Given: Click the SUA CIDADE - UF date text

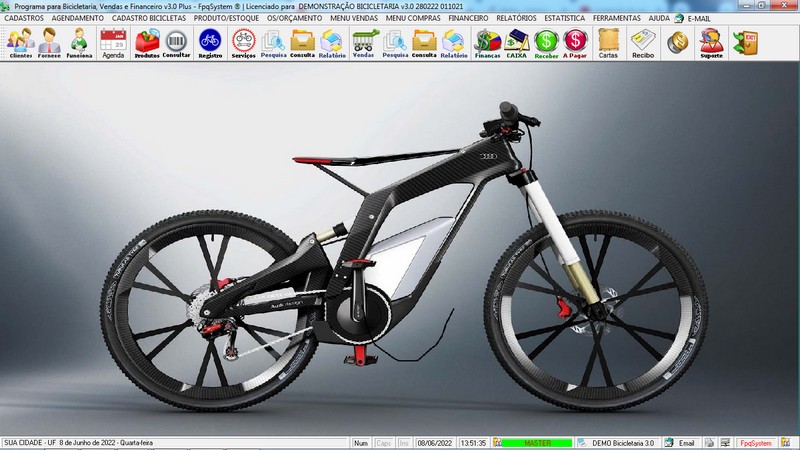Looking at the screenshot, I should pyautogui.click(x=79, y=443).
